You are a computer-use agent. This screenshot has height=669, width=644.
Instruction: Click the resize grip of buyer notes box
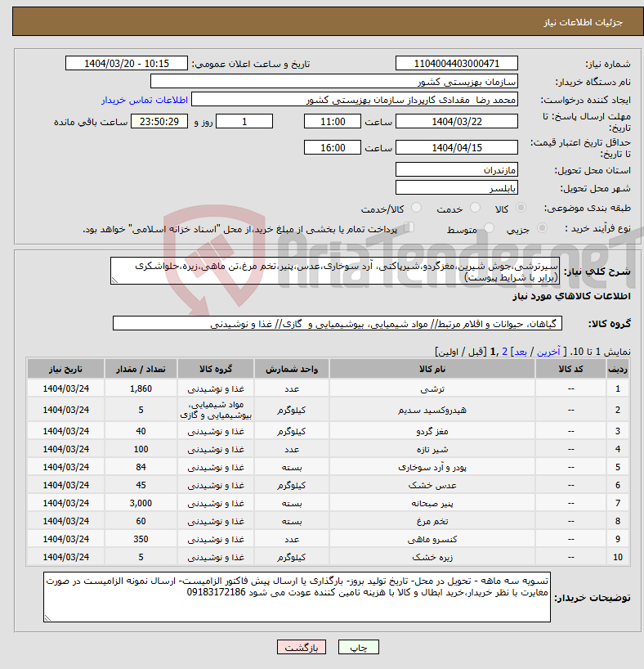[47, 618]
